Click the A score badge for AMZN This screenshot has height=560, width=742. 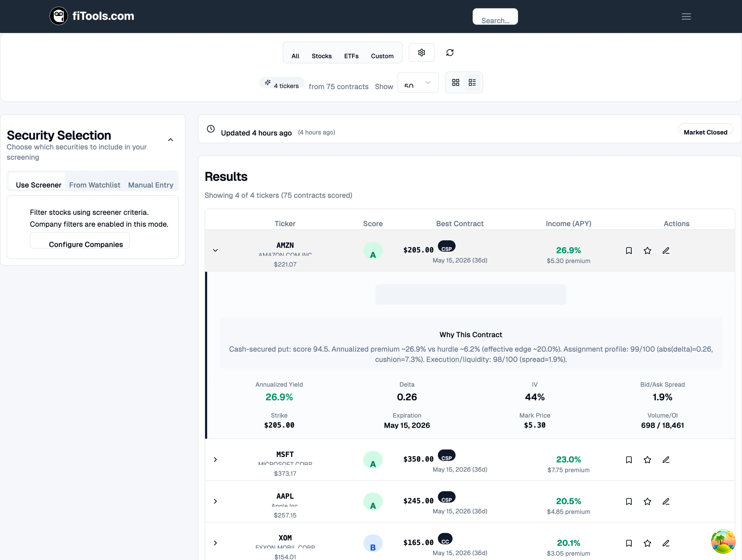click(373, 251)
